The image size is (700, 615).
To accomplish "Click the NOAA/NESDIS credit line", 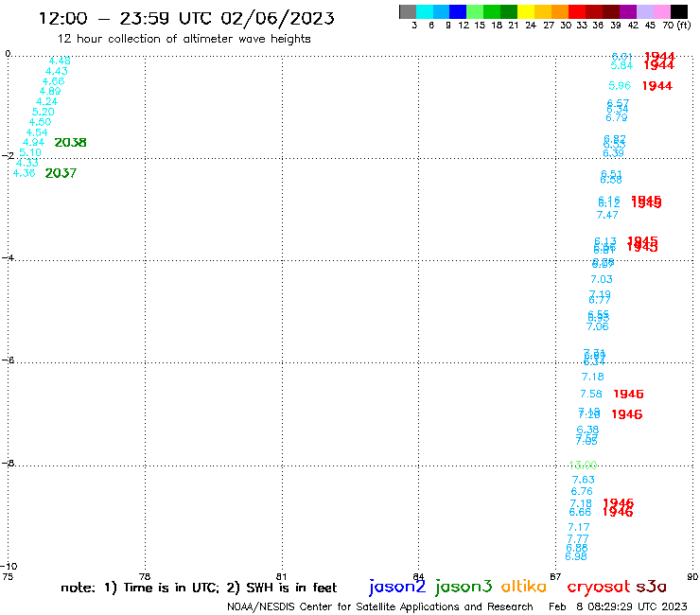I will coord(380,606).
